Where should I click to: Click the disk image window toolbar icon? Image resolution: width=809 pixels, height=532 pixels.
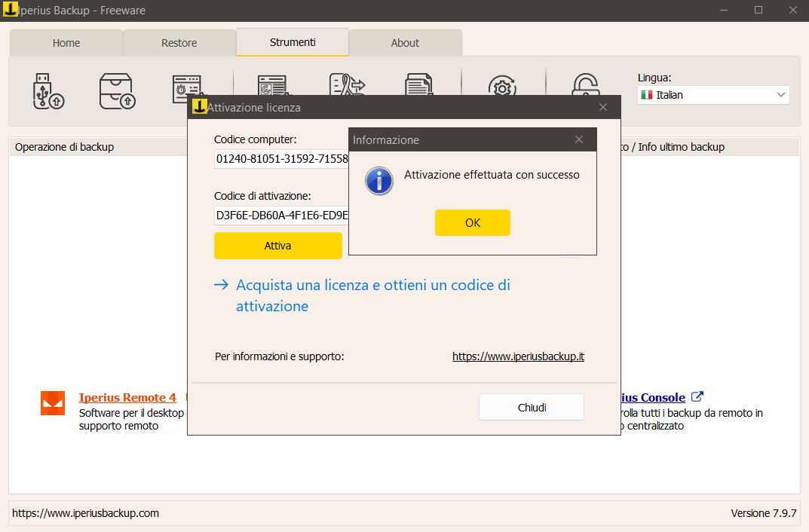click(x=272, y=85)
